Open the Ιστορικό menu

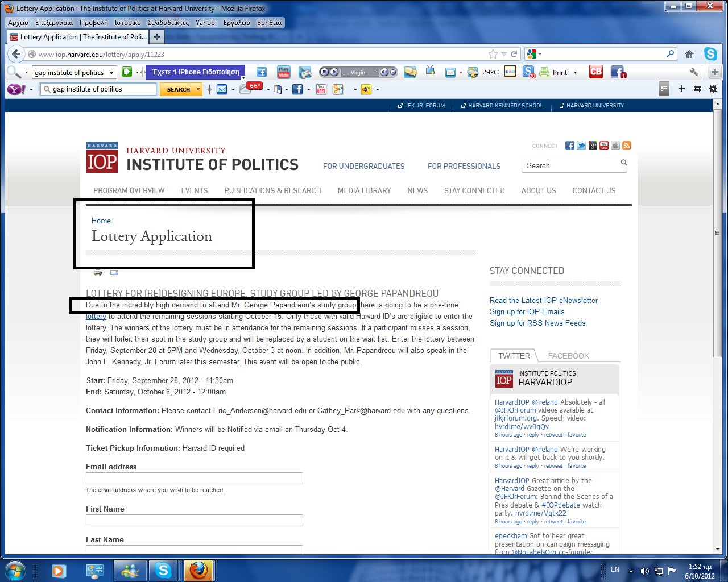tap(127, 23)
